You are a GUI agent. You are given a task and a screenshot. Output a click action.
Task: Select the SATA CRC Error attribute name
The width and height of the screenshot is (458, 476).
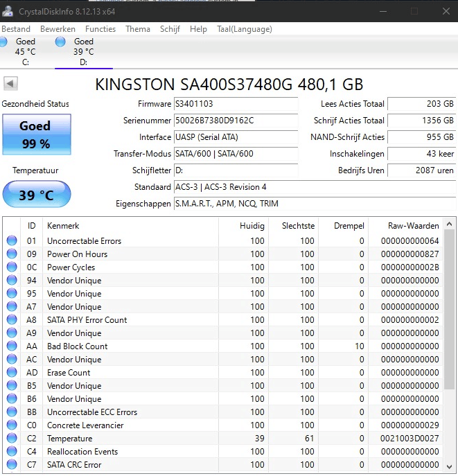click(74, 465)
